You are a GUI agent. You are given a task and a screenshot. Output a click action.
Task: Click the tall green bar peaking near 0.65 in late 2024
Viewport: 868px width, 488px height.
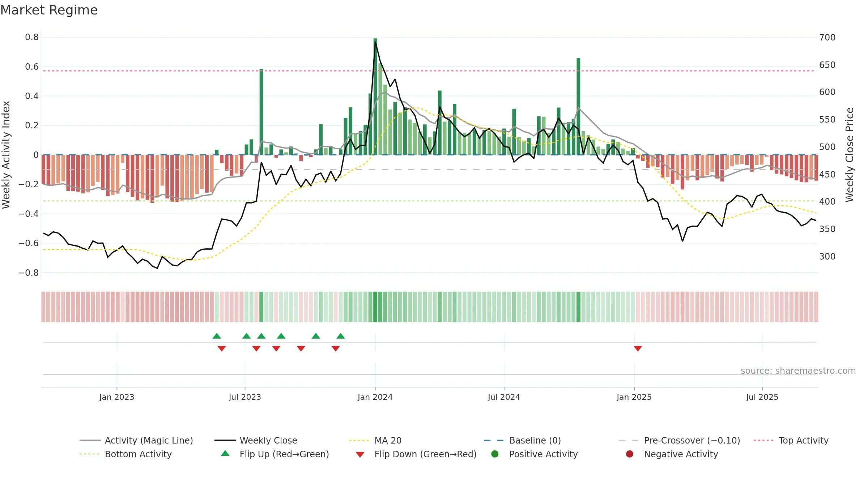pos(578,106)
